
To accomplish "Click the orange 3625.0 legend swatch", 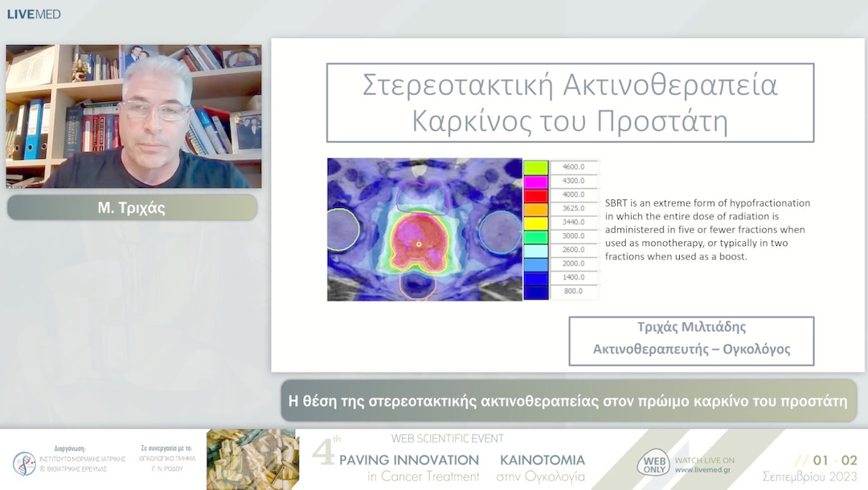I will click(536, 209).
